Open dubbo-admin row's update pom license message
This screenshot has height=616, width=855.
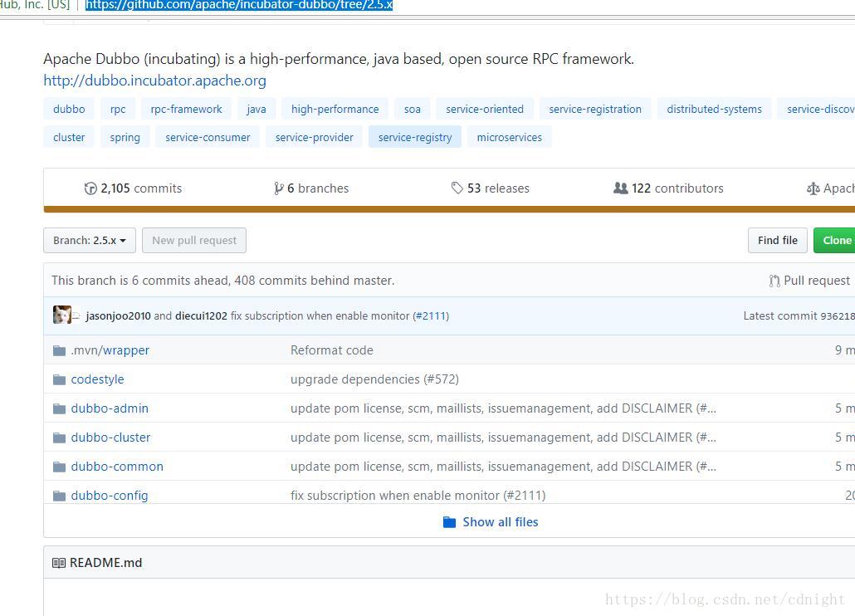click(x=503, y=408)
